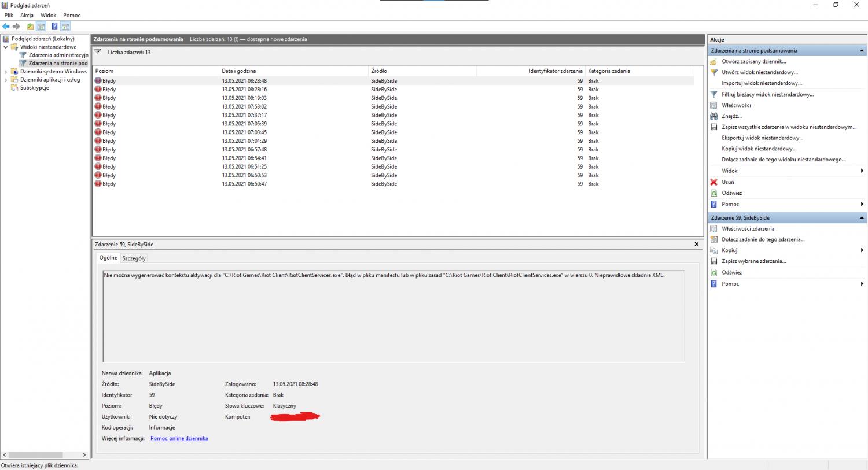The image size is (868, 470).
Task: Open the Akcja menu
Action: [27, 15]
